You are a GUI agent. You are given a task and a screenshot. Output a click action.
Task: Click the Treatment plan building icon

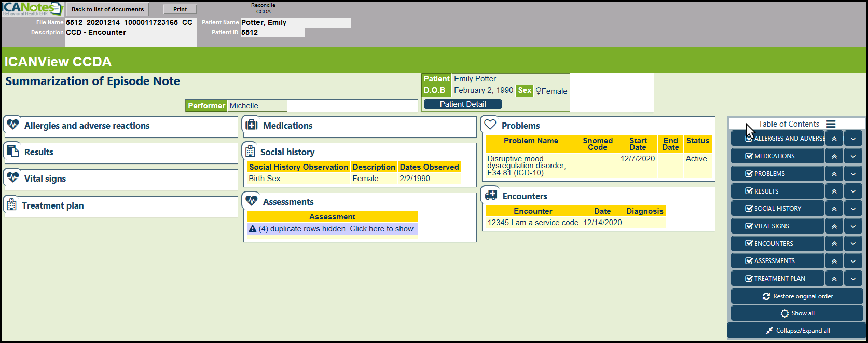[11, 205]
